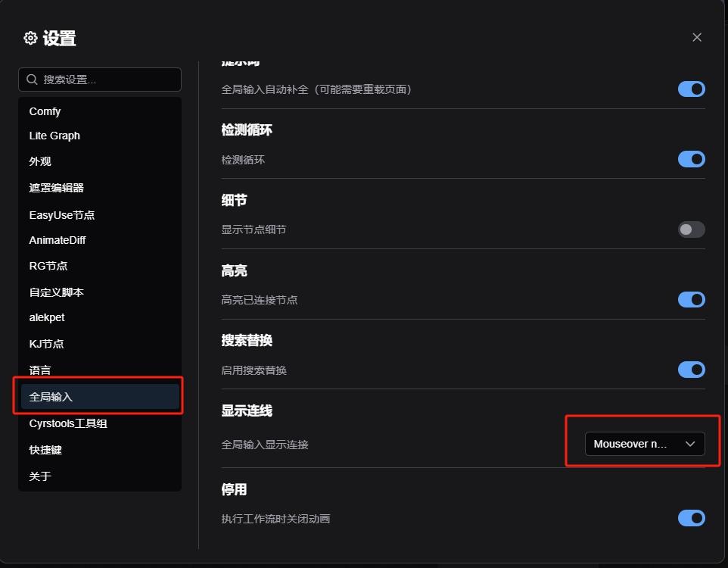Open the KJ节点 settings section
This screenshot has height=568, width=728.
coord(47,344)
